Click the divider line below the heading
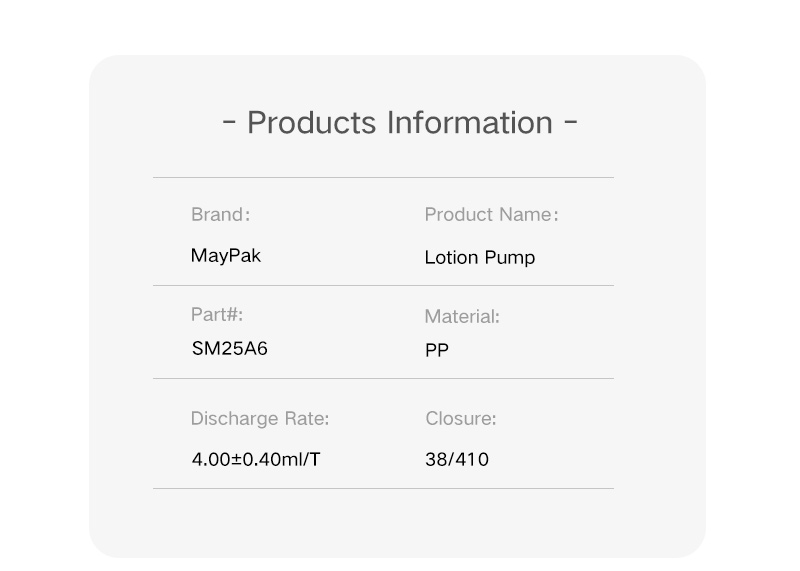This screenshot has height=571, width=800. pos(384,178)
